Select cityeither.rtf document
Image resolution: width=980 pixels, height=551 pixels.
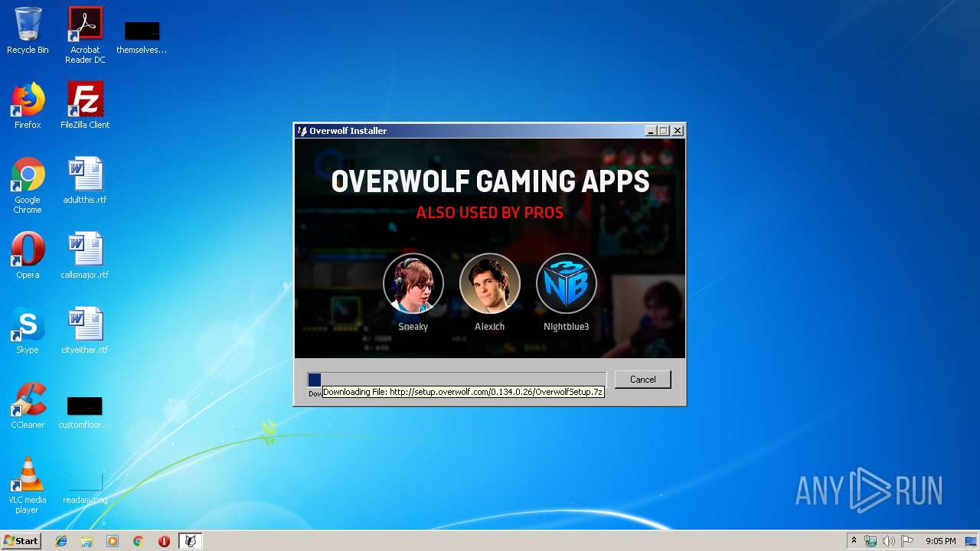(x=85, y=331)
